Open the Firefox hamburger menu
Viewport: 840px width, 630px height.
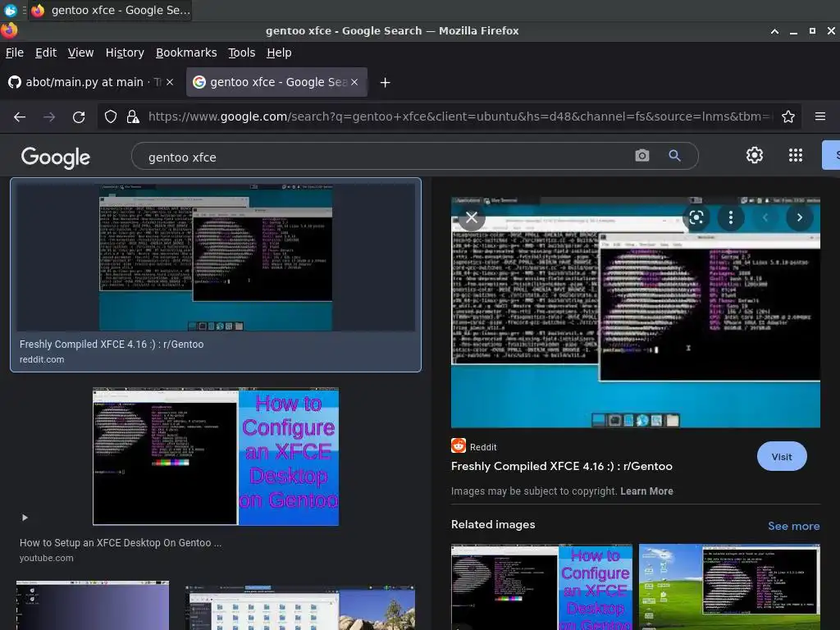click(820, 116)
